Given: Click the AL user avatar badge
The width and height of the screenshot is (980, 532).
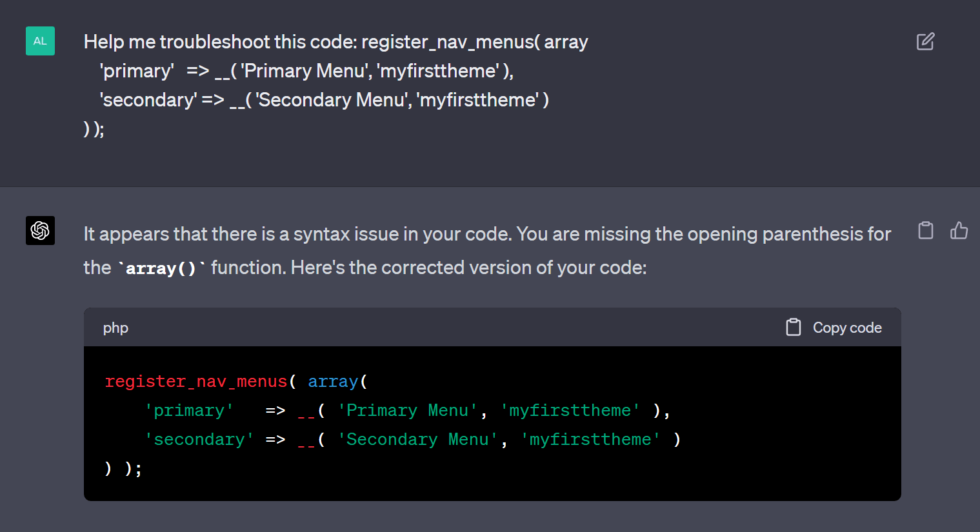Looking at the screenshot, I should 40,41.
